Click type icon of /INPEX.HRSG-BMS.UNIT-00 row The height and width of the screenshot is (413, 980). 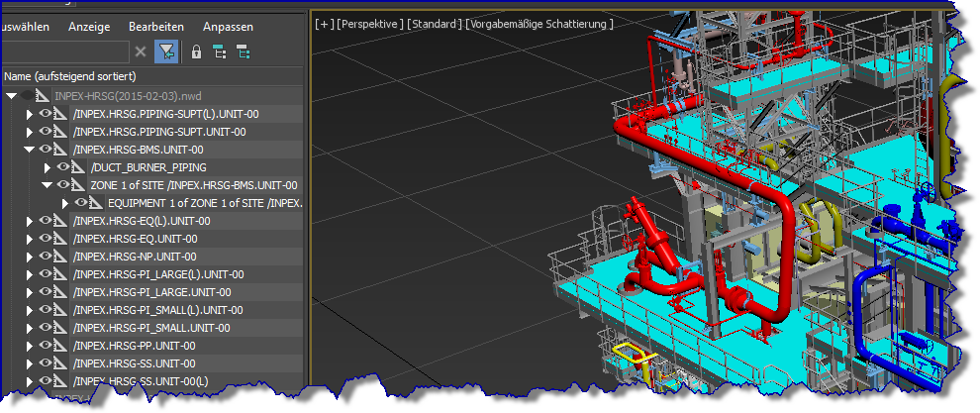[x=59, y=150]
